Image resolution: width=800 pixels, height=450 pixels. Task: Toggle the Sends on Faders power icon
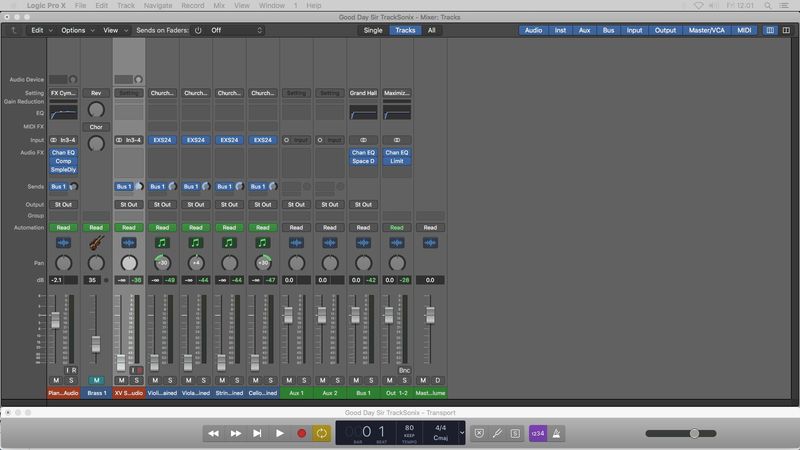198,30
